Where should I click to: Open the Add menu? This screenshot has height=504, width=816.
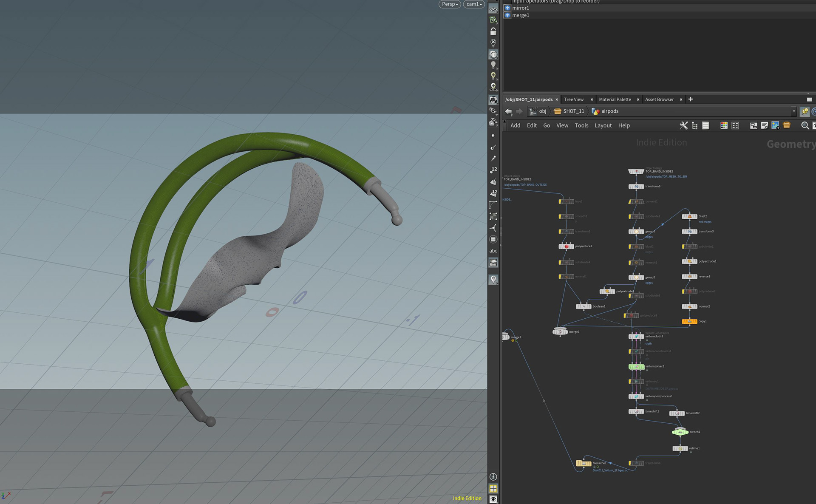tap(515, 125)
